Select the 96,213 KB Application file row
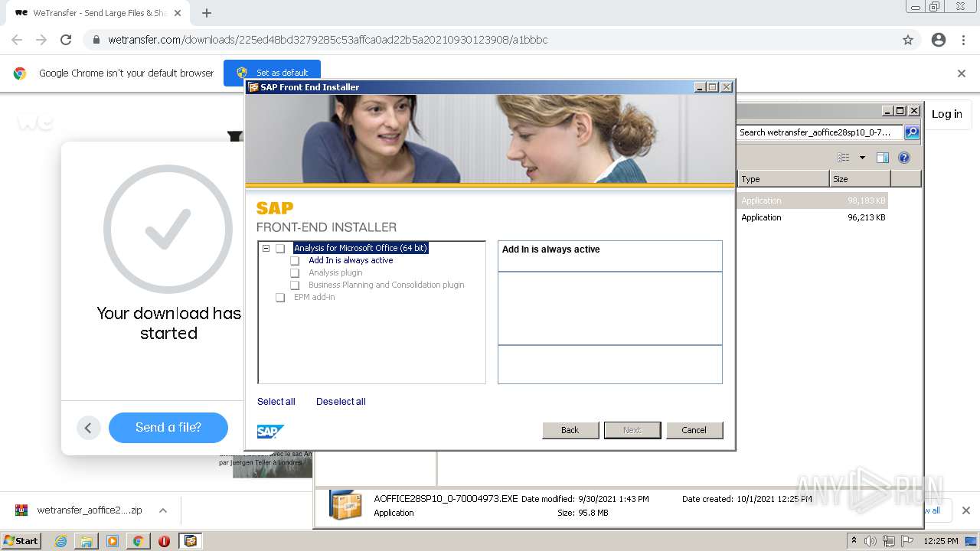Screen dimensions: 980x551 tap(812, 217)
